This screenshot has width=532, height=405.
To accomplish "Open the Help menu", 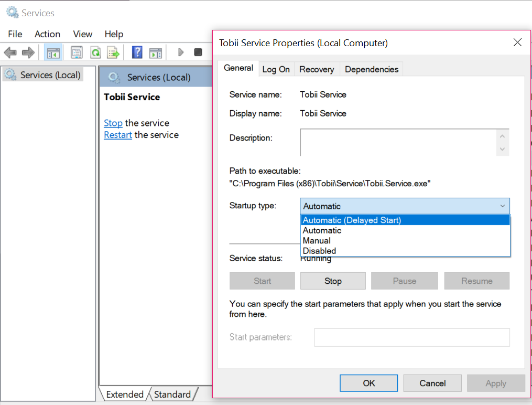I will pyautogui.click(x=114, y=34).
